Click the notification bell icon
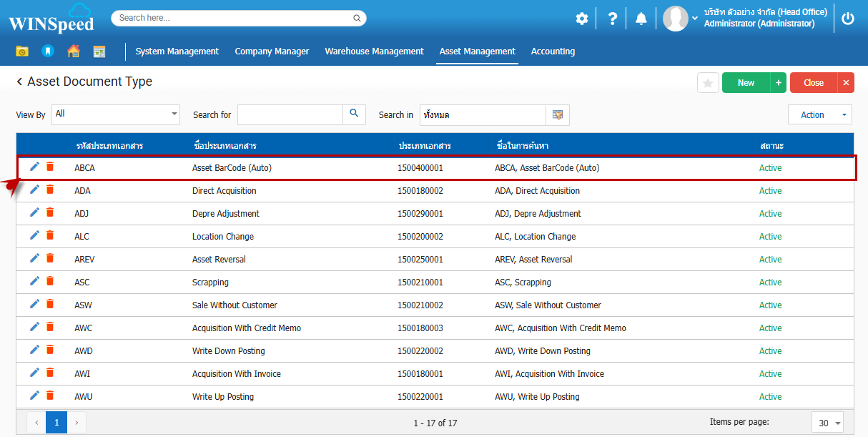The image size is (868, 437). (641, 19)
